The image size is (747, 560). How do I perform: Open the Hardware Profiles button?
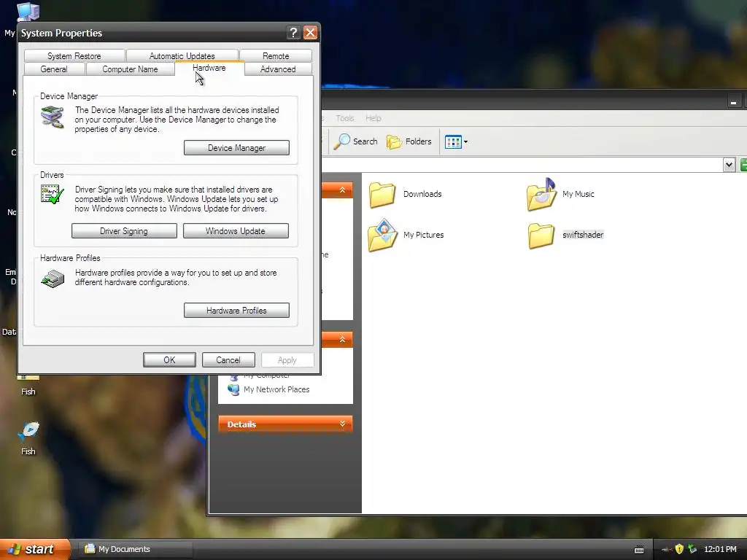(236, 311)
